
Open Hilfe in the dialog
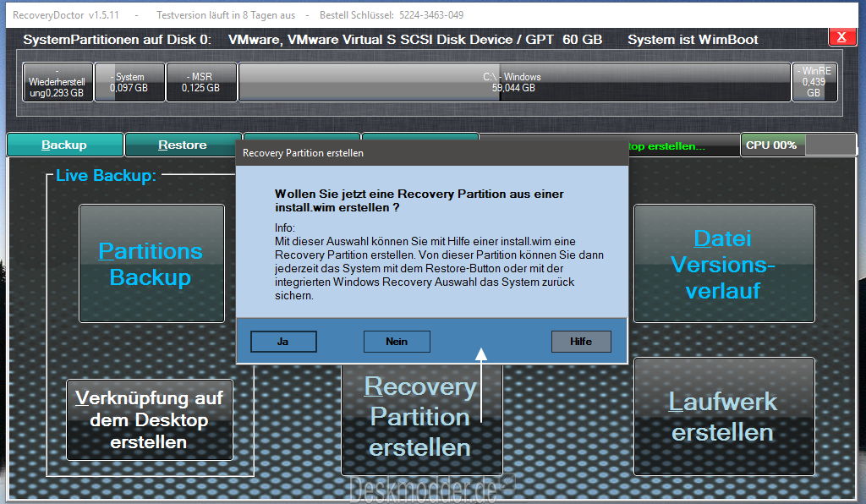coord(581,341)
